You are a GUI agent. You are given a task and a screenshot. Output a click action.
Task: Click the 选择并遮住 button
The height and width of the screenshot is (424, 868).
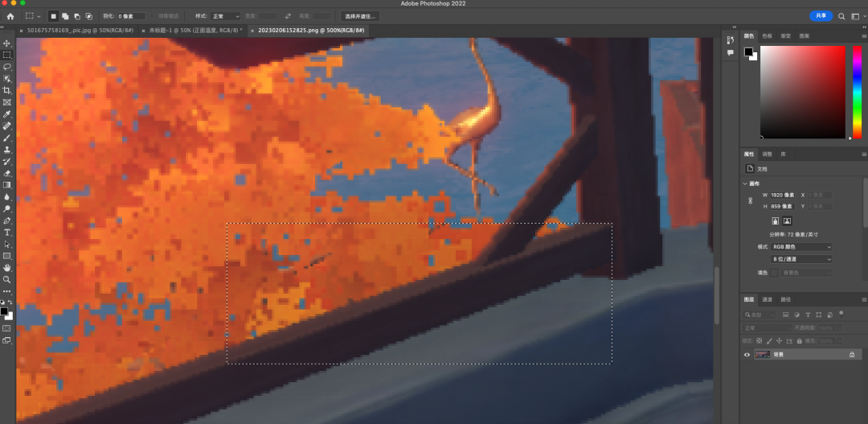(360, 16)
